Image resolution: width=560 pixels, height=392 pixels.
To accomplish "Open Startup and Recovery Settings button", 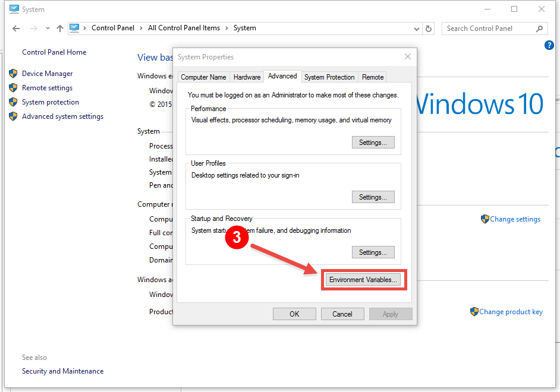I will [x=373, y=252].
